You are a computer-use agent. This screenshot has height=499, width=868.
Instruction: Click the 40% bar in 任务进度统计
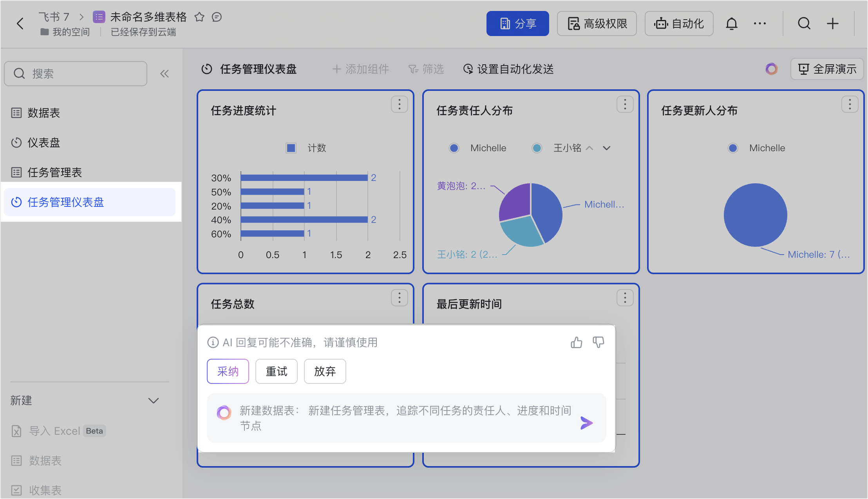click(x=304, y=219)
